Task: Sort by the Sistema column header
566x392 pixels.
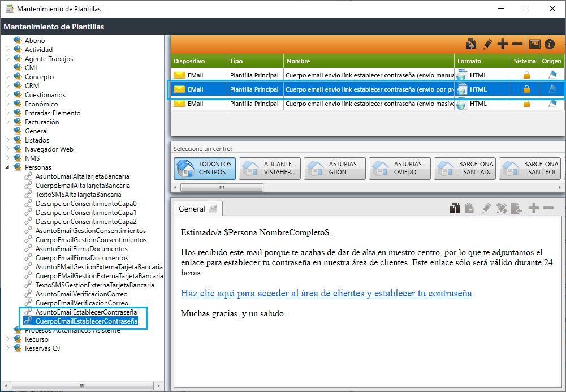Action: (x=525, y=61)
